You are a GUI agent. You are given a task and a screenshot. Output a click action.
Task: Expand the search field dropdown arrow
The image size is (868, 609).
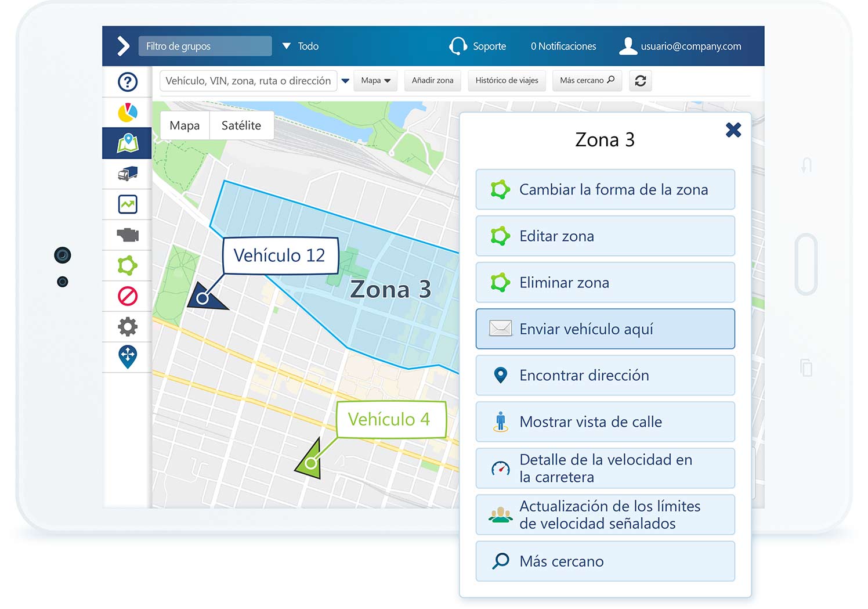click(x=345, y=81)
